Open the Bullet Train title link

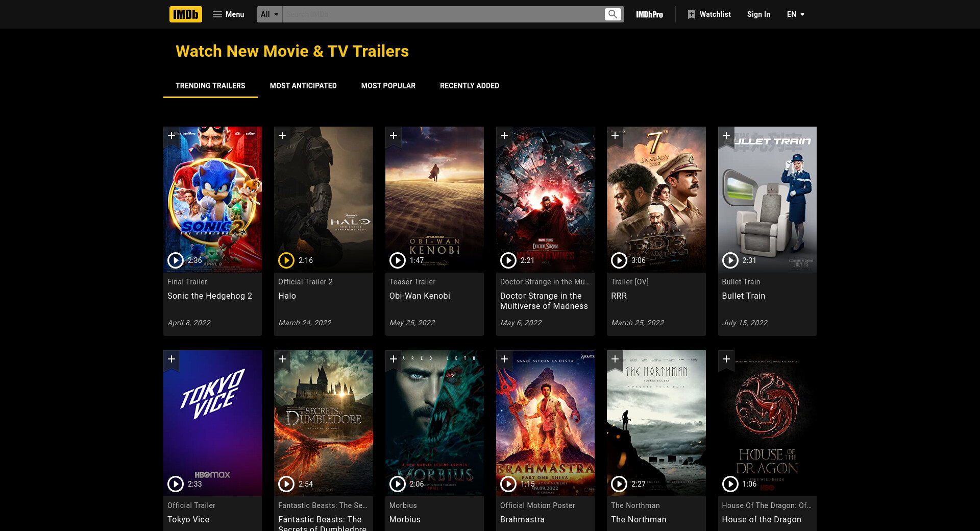743,296
